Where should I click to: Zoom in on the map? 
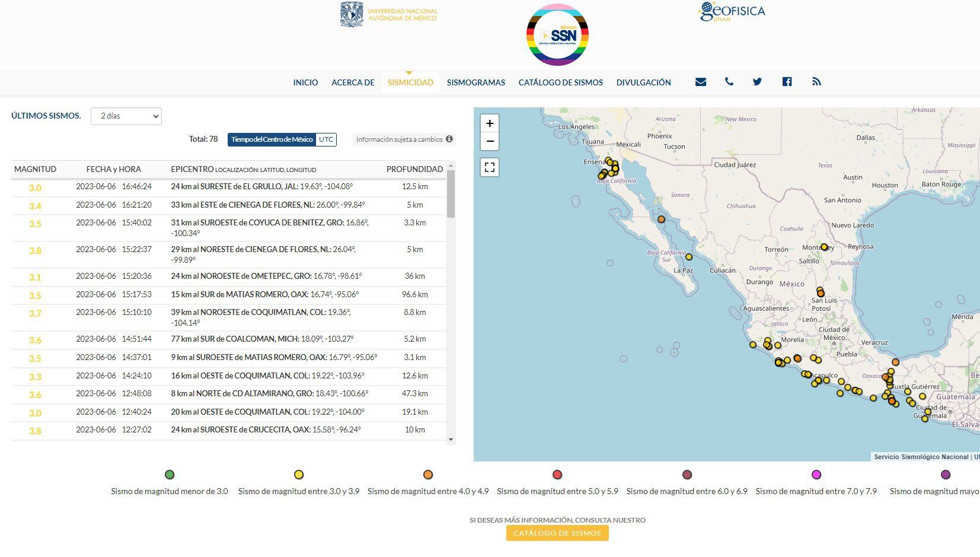pos(490,123)
